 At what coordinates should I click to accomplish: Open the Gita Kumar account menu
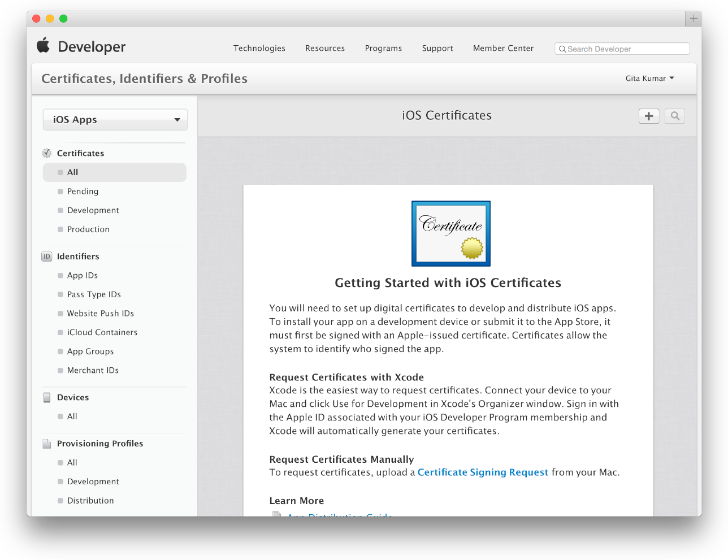click(650, 79)
